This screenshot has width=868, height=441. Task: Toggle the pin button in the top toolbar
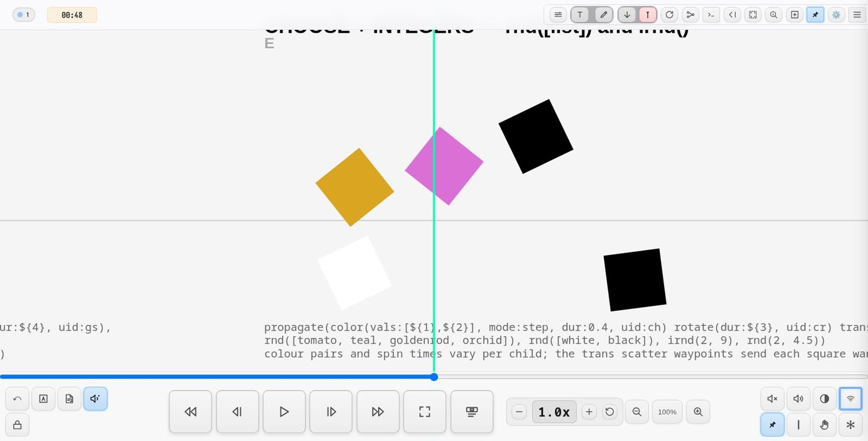coord(815,15)
